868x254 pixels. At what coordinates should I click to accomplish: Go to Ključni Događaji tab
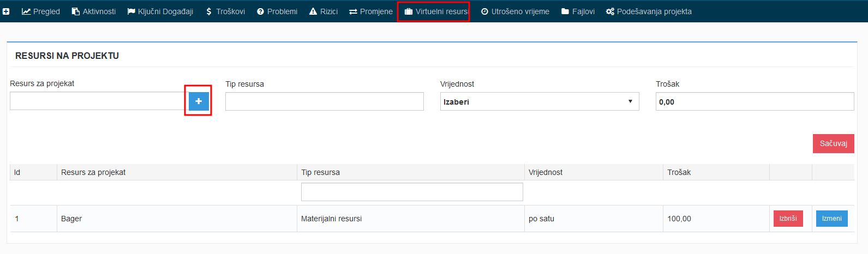pyautogui.click(x=160, y=11)
